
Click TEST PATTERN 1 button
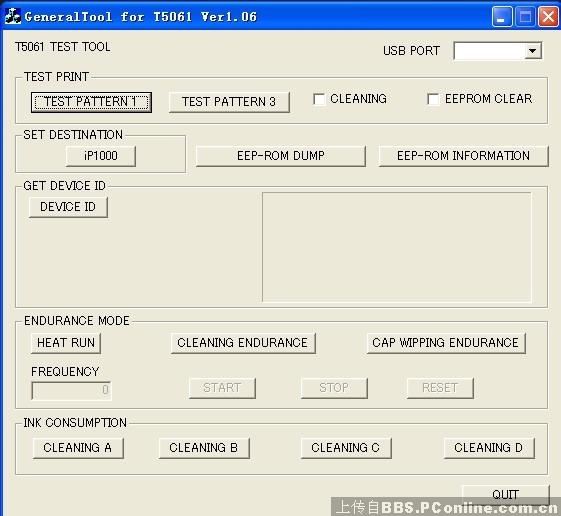91,102
